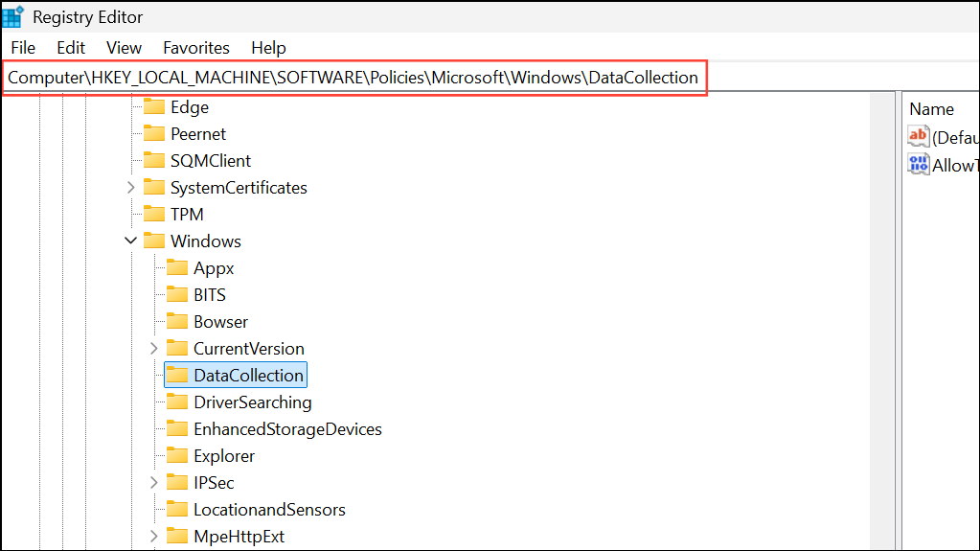Screen dimensions: 980x551
Task: Open the Edit menu
Action: (x=71, y=48)
